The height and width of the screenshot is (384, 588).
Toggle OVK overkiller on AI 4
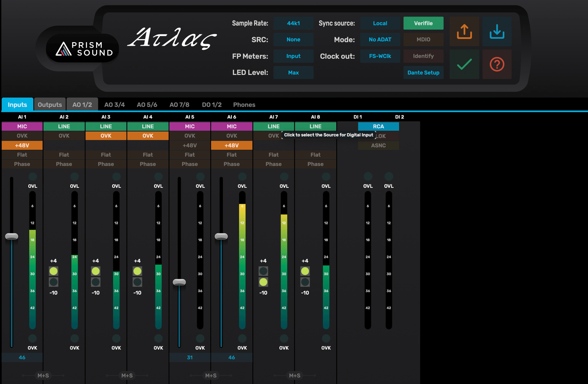148,136
